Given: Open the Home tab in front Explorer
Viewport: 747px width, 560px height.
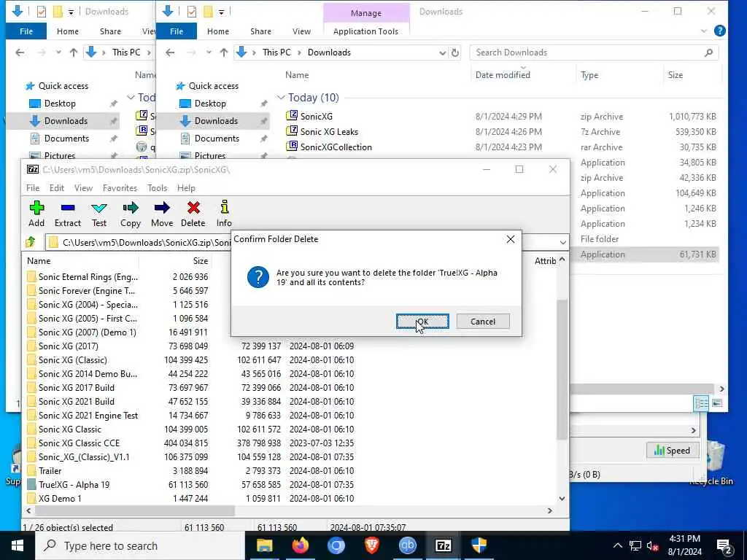Looking at the screenshot, I should pos(217,31).
